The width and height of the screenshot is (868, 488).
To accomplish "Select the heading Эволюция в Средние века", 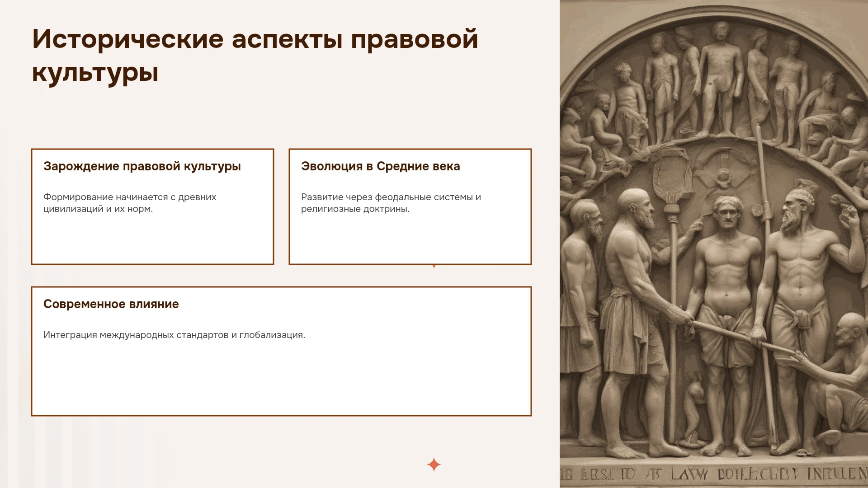I will click(x=381, y=166).
